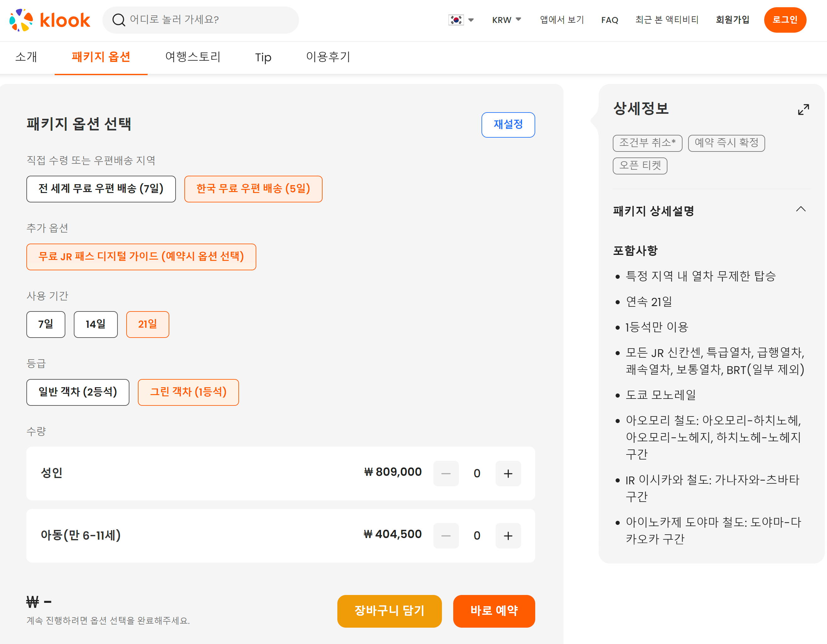Select the 7일 usage period option

point(46,324)
